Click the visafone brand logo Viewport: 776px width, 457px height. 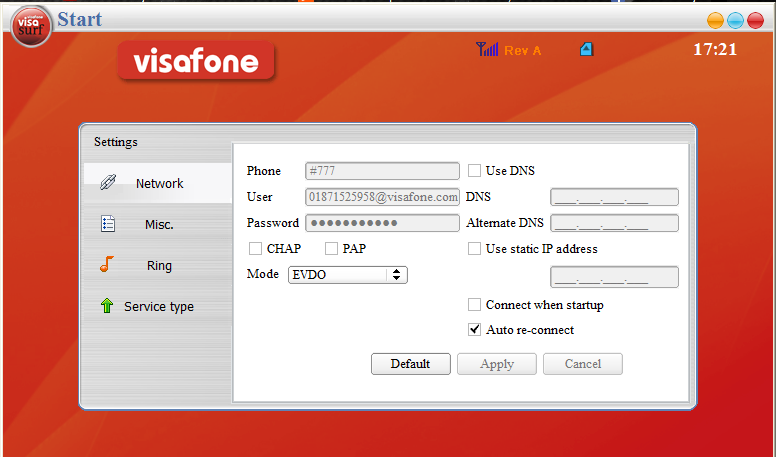196,60
